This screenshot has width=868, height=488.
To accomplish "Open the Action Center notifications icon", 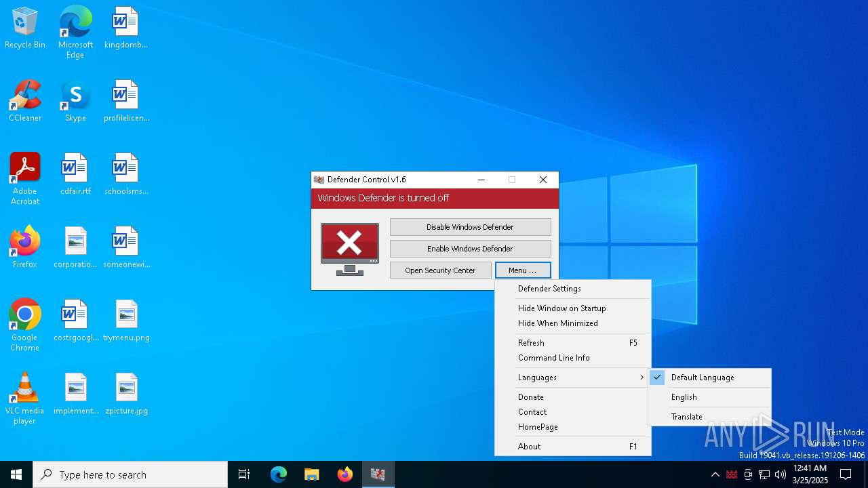I will (846, 474).
